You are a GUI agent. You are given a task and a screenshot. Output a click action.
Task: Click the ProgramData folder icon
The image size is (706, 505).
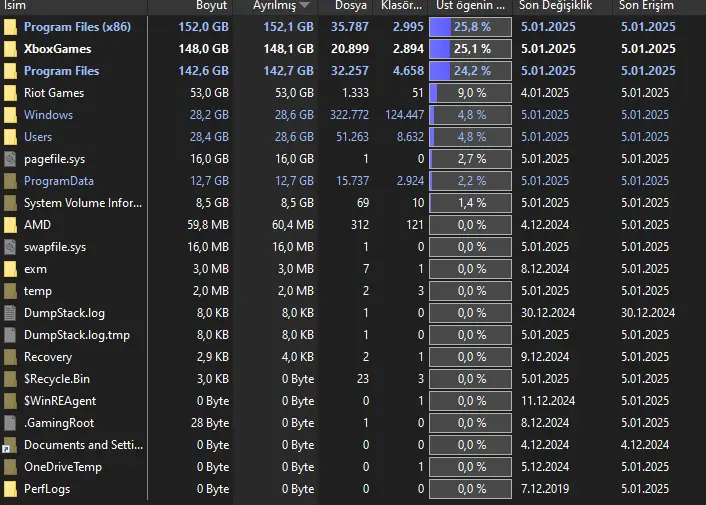(x=10, y=181)
